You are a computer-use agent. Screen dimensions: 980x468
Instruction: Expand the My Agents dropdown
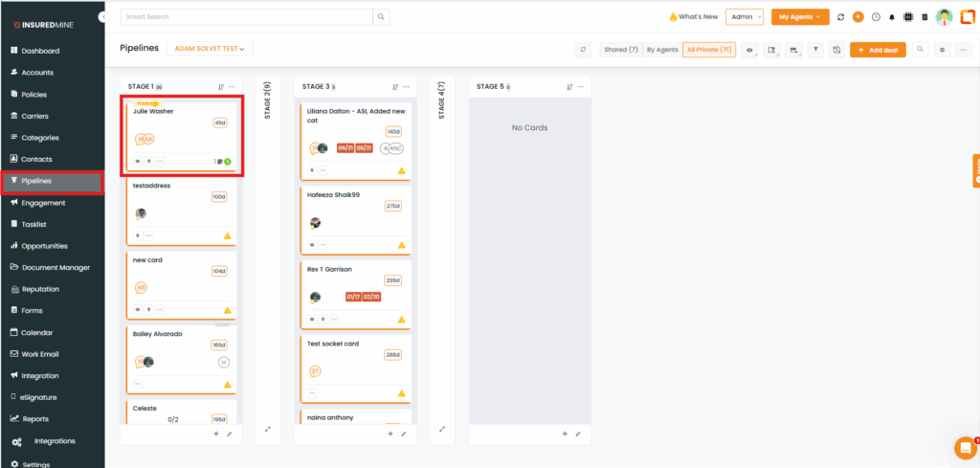[x=799, y=17]
